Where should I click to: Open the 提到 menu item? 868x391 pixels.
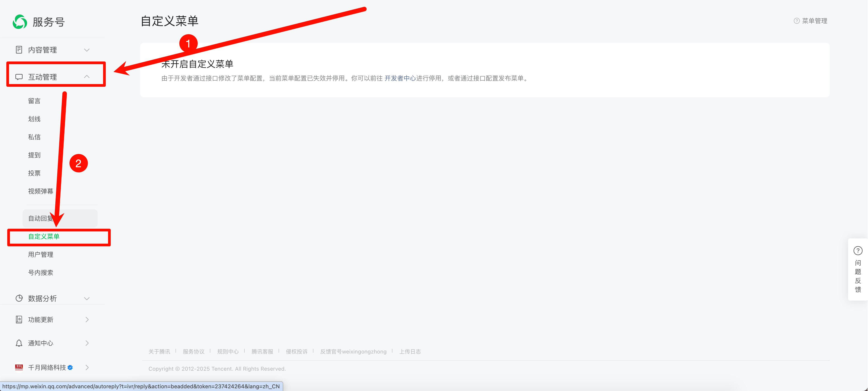(x=34, y=155)
